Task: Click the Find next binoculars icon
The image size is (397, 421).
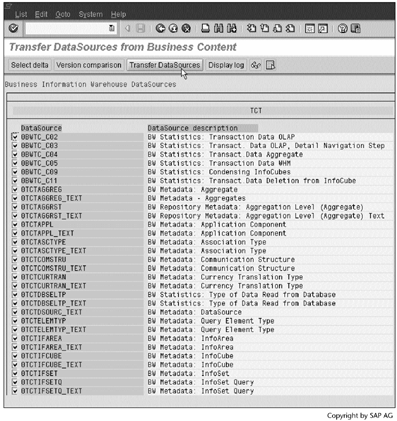Action: pyautogui.click(x=232, y=29)
